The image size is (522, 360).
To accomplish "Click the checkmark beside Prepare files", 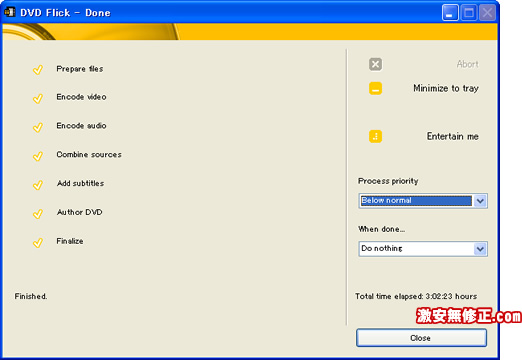I will click(38, 69).
